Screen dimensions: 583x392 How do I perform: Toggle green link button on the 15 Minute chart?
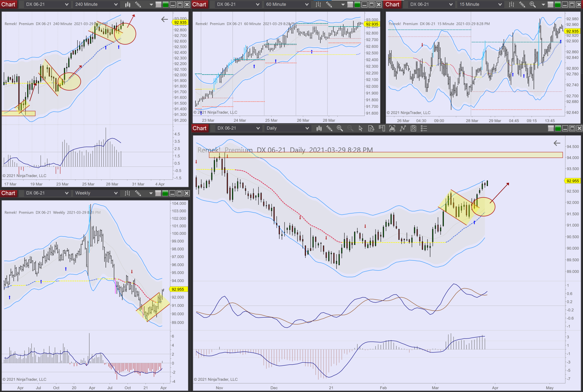click(x=557, y=4)
